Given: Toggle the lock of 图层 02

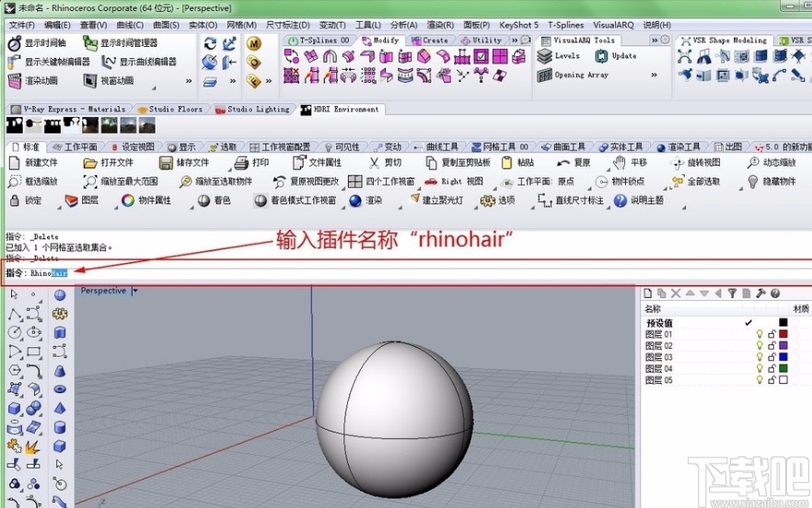Looking at the screenshot, I should (771, 345).
